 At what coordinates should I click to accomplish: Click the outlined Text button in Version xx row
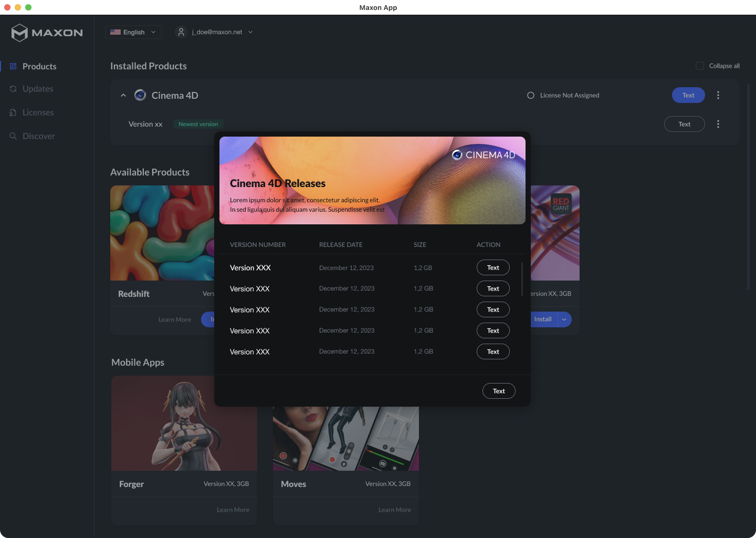[x=685, y=124]
